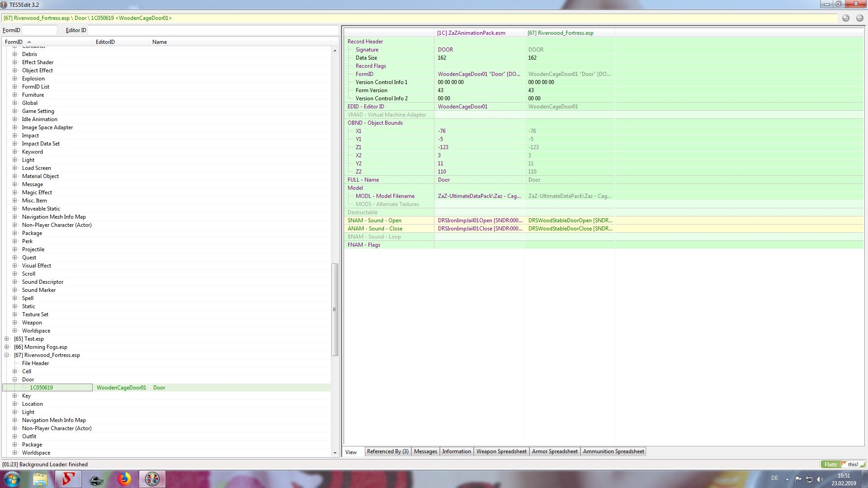Select the Location group
This screenshot has width=868, height=488.
(33, 404)
